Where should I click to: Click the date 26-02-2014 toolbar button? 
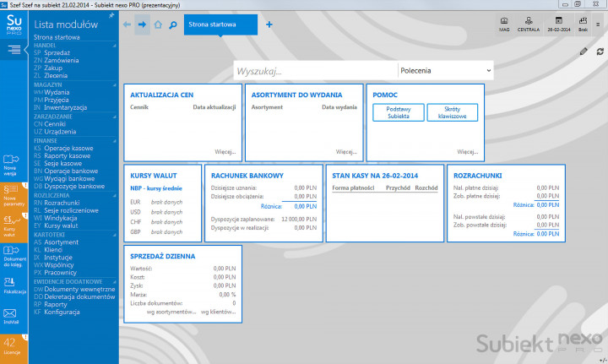coord(558,24)
